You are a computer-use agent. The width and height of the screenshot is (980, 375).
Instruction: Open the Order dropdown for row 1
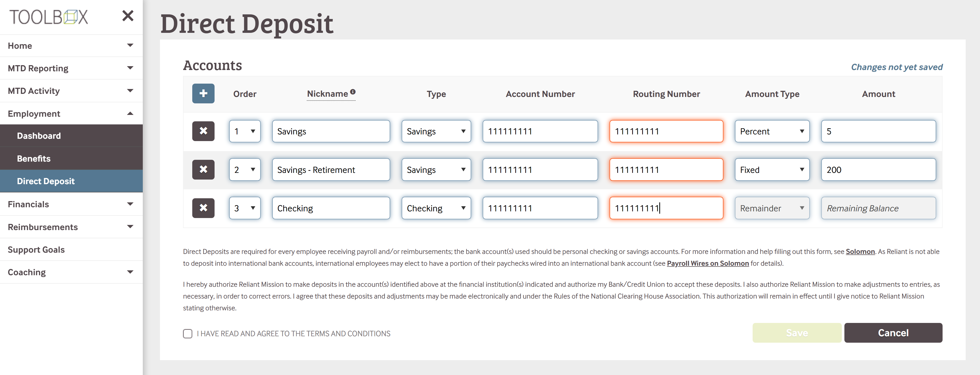(245, 131)
